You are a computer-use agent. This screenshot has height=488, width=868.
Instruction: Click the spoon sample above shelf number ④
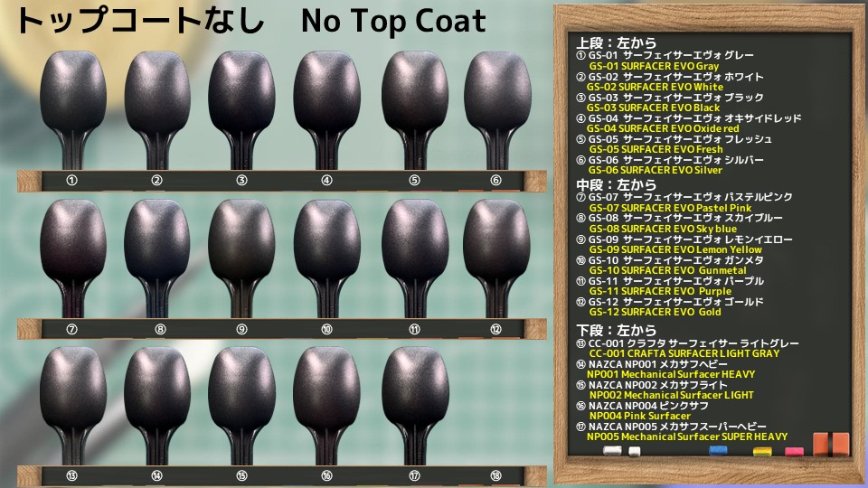click(x=326, y=110)
